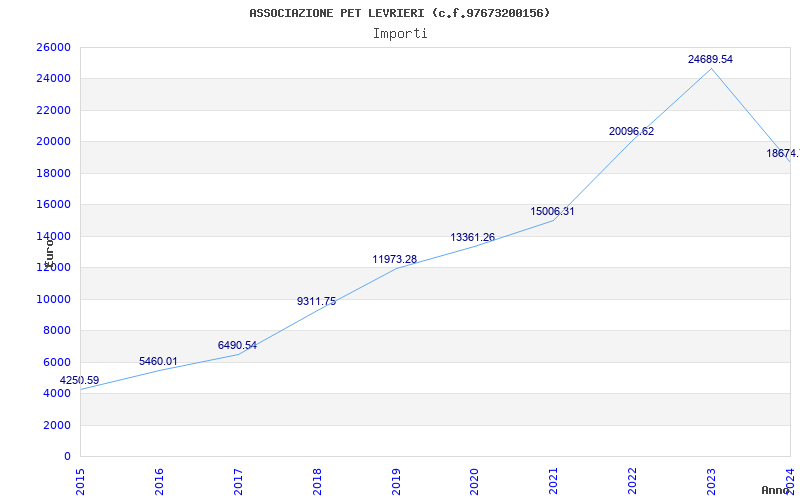The image size is (800, 500).
Task: Click the 11973.28 data label
Action: coord(394,259)
